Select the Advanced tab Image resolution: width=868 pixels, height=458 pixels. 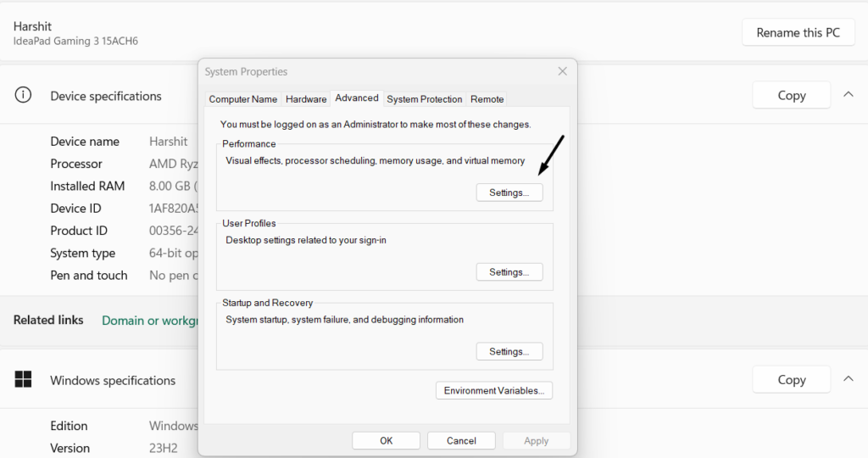pos(357,98)
